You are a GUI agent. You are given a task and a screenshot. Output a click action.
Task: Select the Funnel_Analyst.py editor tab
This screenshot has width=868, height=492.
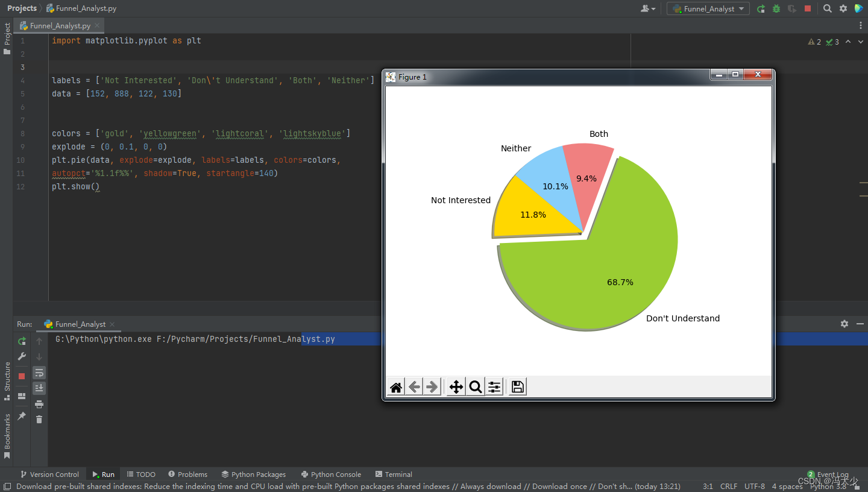[x=60, y=26]
